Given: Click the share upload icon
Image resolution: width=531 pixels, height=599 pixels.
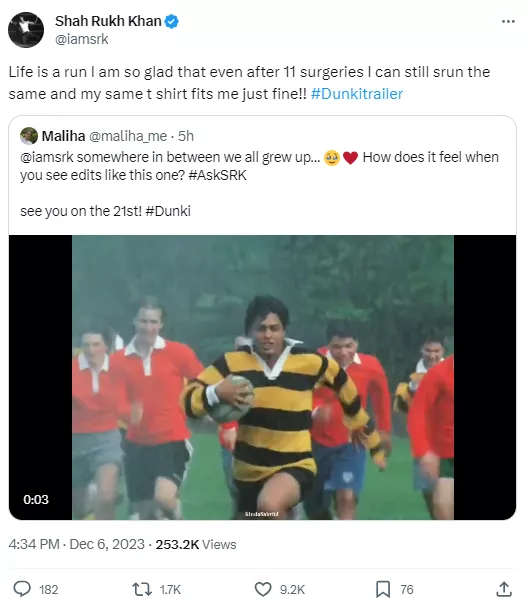Looking at the screenshot, I should (x=504, y=589).
